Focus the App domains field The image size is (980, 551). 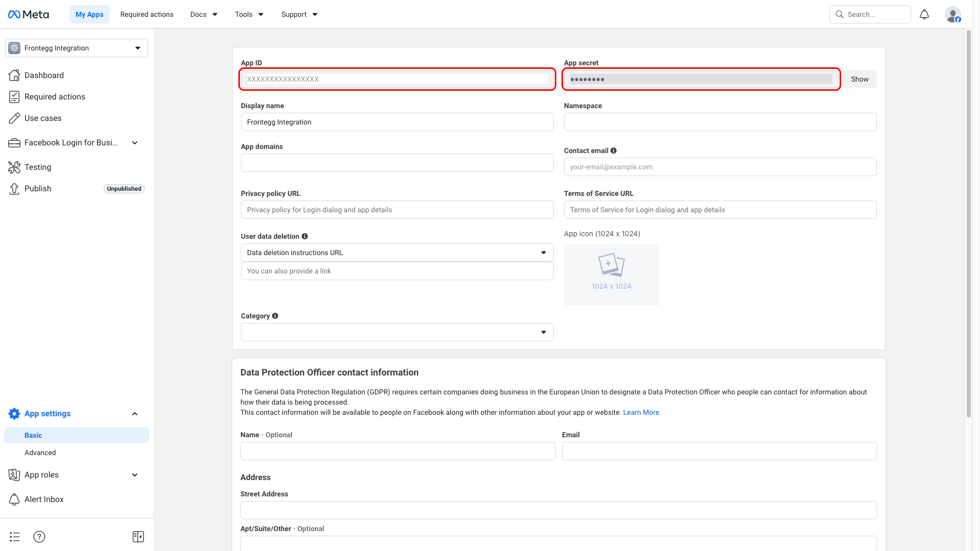coord(397,163)
